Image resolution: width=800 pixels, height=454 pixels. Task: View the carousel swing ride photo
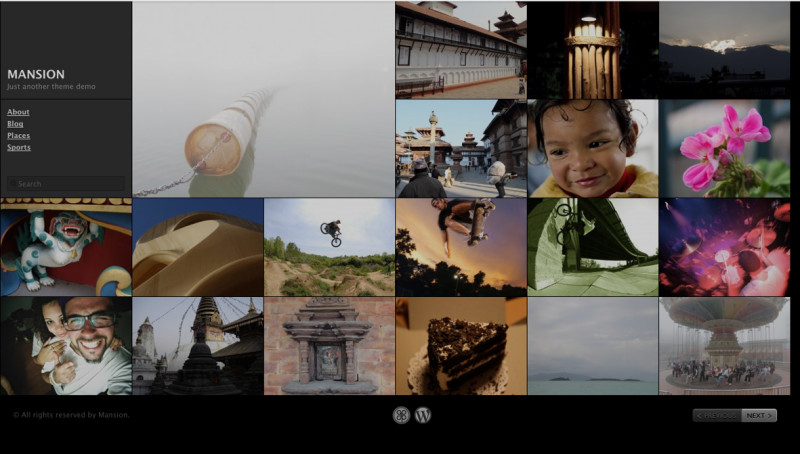[724, 346]
